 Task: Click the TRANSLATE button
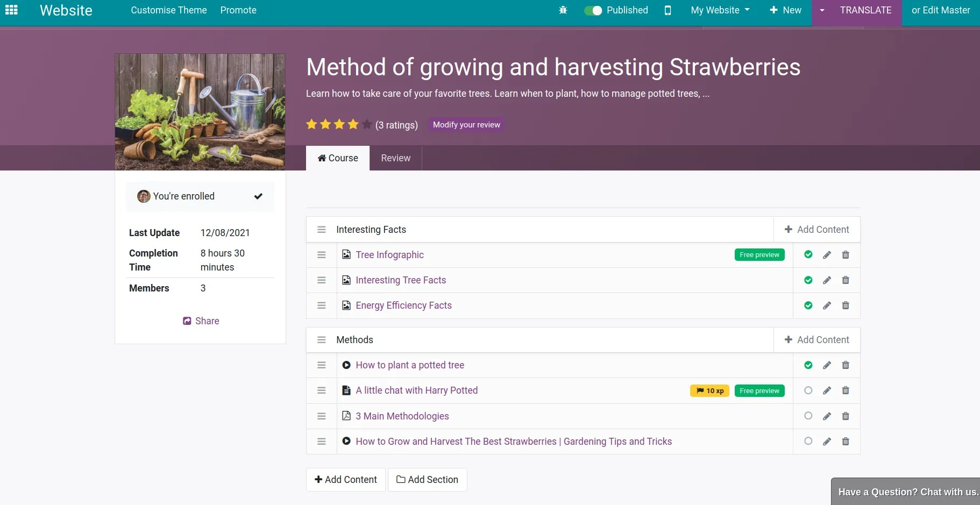pyautogui.click(x=865, y=10)
